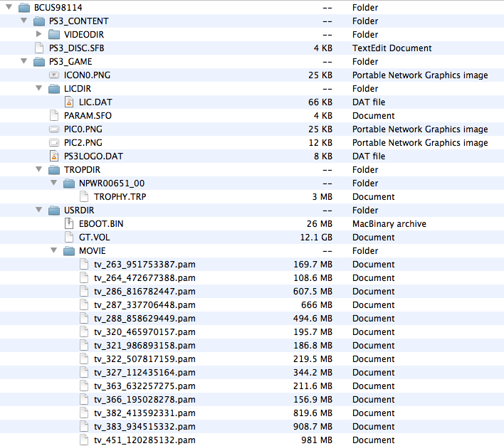Click the EBOOT.BIN archive icon
Screen dimensions: 504x446
[x=69, y=224]
